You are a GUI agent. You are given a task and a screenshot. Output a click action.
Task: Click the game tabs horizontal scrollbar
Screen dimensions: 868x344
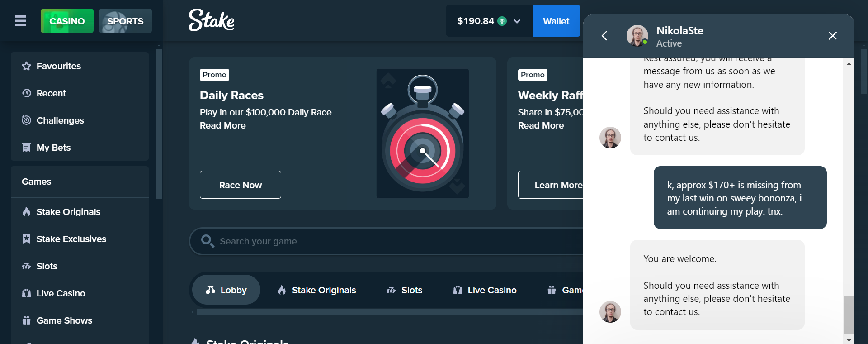click(x=390, y=312)
